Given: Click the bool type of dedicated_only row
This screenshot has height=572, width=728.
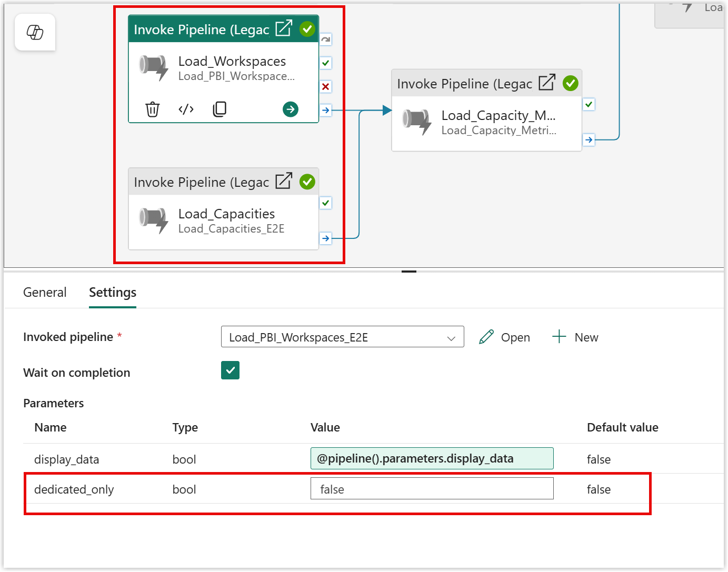Looking at the screenshot, I should (x=184, y=489).
